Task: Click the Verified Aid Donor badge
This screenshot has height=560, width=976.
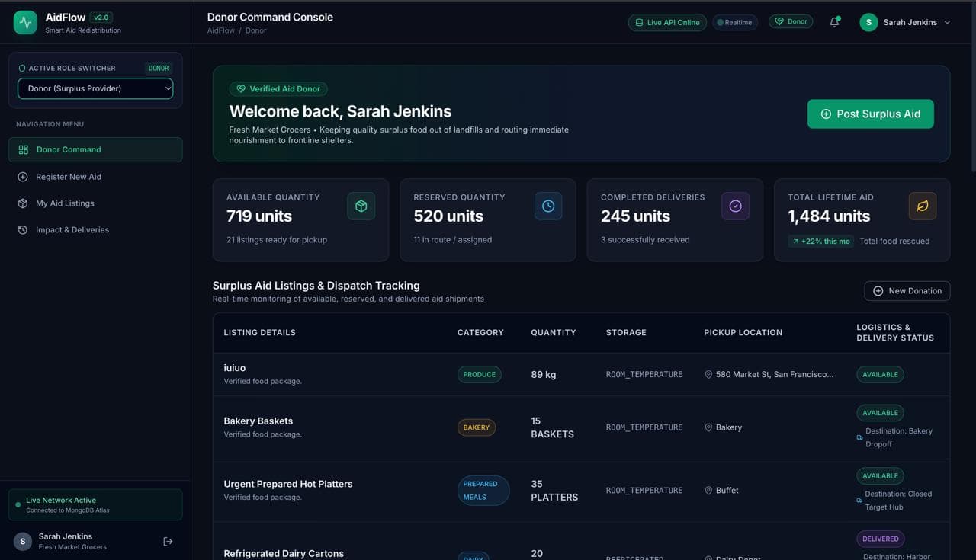Action: tap(278, 89)
